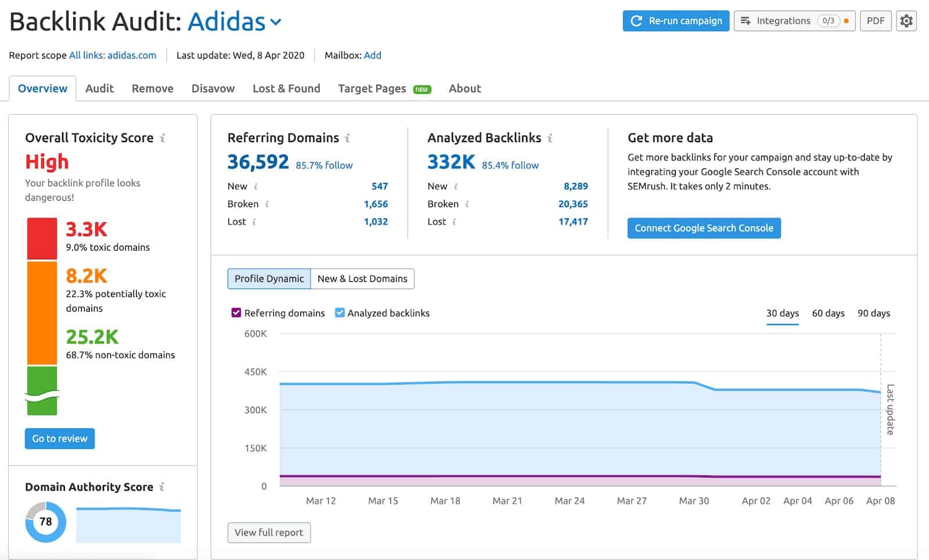The height and width of the screenshot is (560, 929).
Task: Click the 1,656 broken referring domains value
Action: click(x=376, y=204)
